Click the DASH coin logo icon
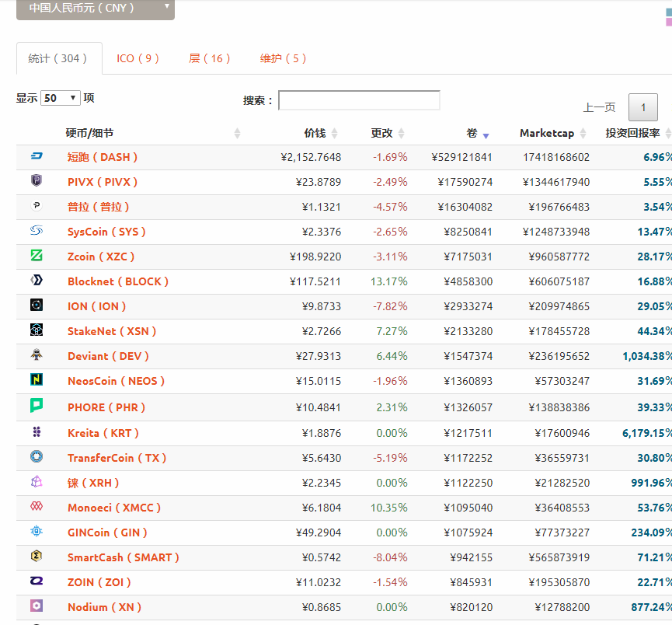Viewport: 672px width, 625px height. pyautogui.click(x=37, y=157)
